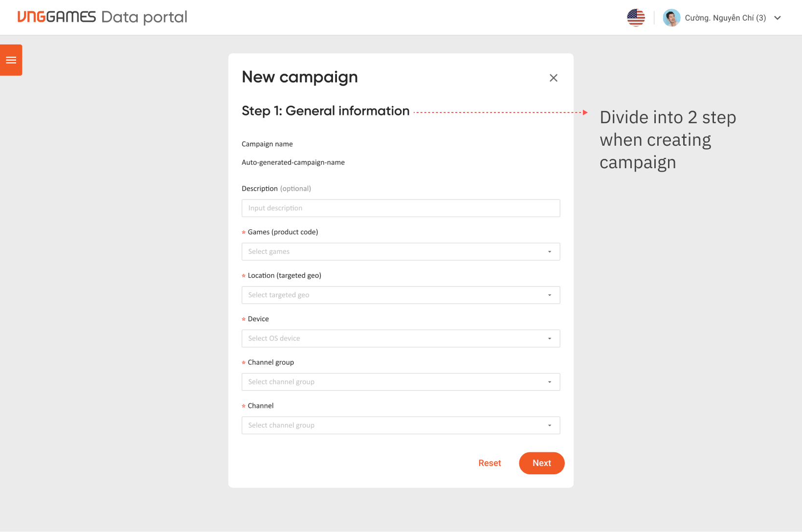Open the Select targeted geo dropdown

[x=401, y=295]
